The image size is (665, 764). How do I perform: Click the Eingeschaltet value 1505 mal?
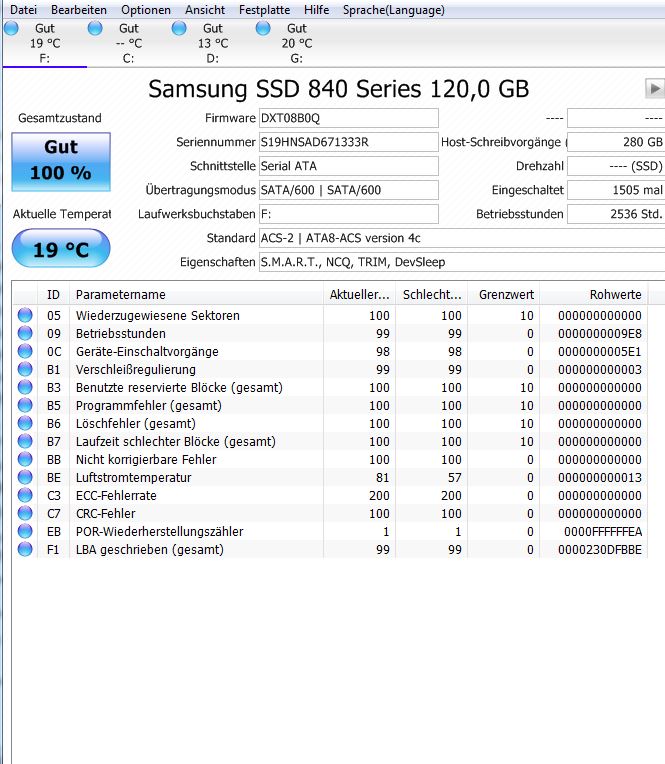click(616, 190)
